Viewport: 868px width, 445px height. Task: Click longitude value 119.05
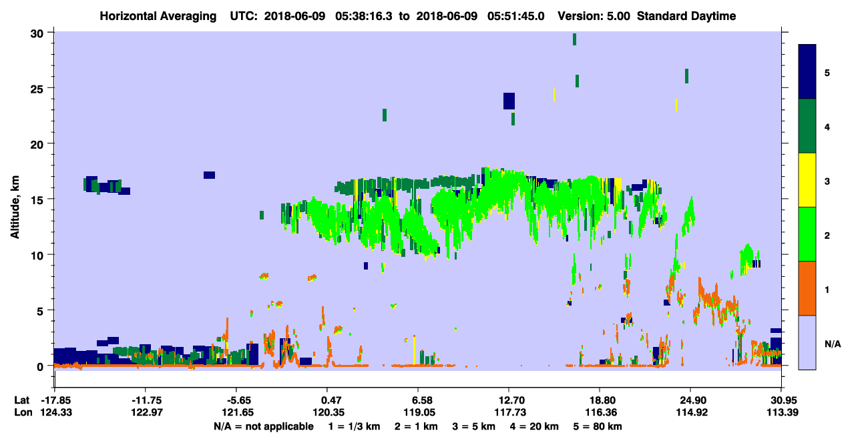pos(418,413)
